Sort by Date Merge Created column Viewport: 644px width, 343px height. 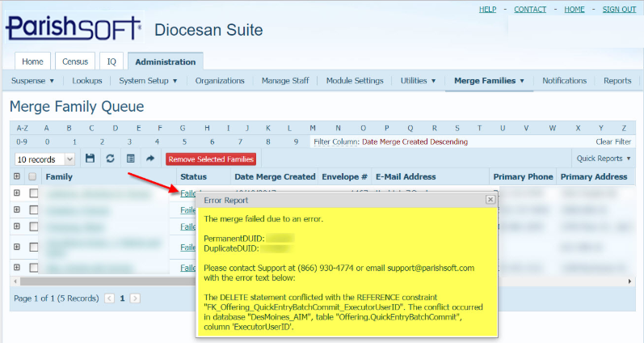(275, 176)
